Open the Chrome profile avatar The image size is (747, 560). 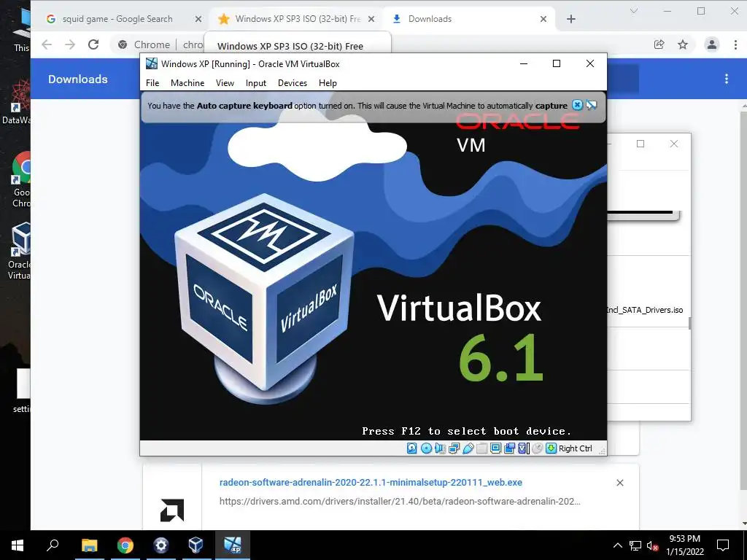(712, 44)
